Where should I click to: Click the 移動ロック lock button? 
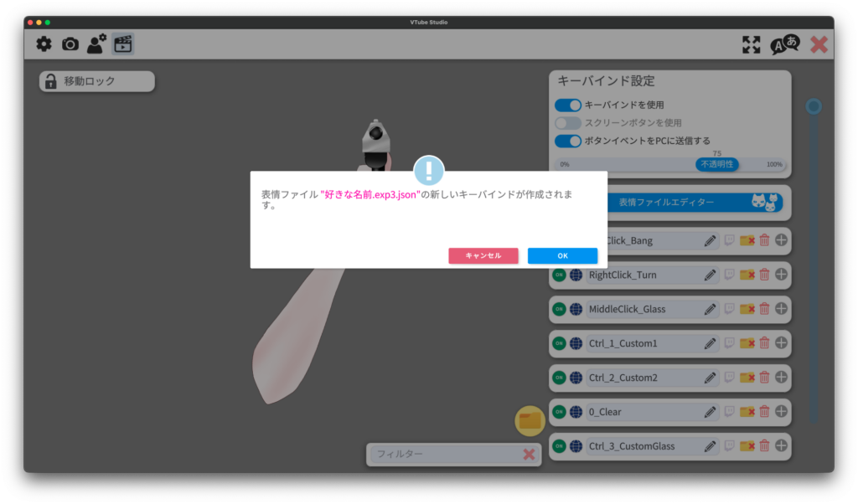pyautogui.click(x=97, y=81)
